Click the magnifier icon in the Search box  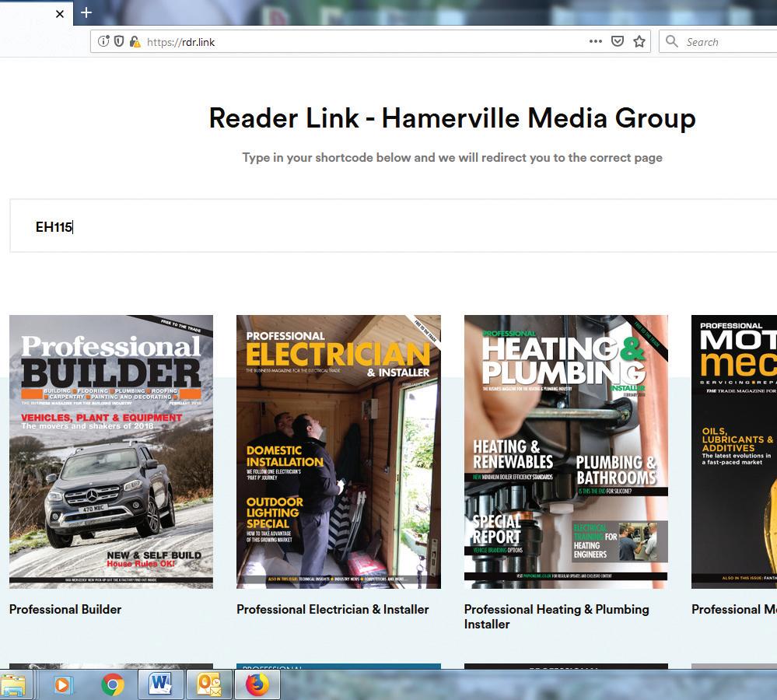click(672, 41)
